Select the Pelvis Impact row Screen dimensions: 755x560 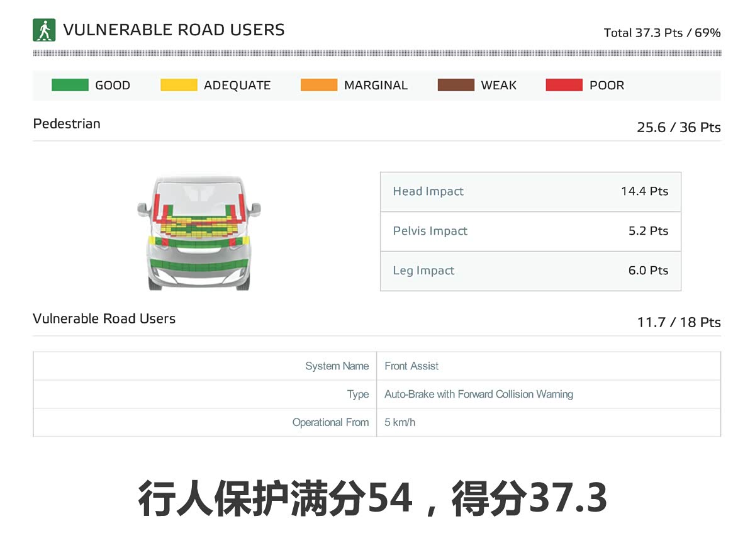(x=530, y=231)
